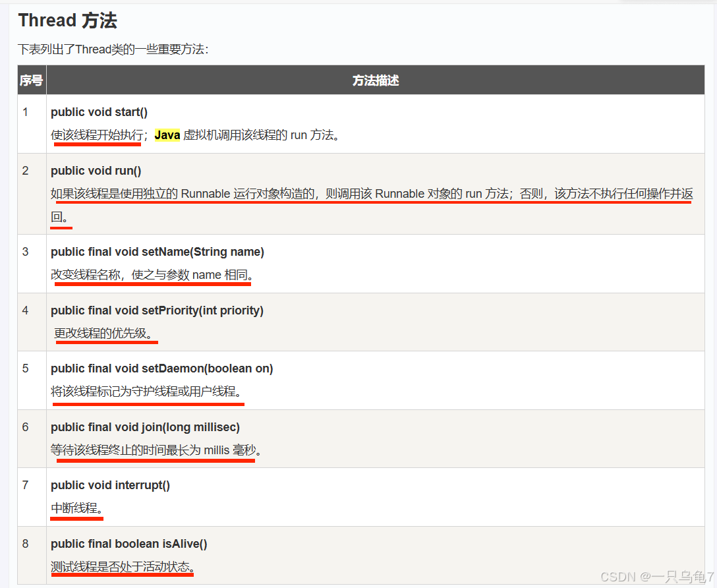This screenshot has height=588, width=717.
Task: Click row number '7' in 序号 column
Action: (25, 485)
